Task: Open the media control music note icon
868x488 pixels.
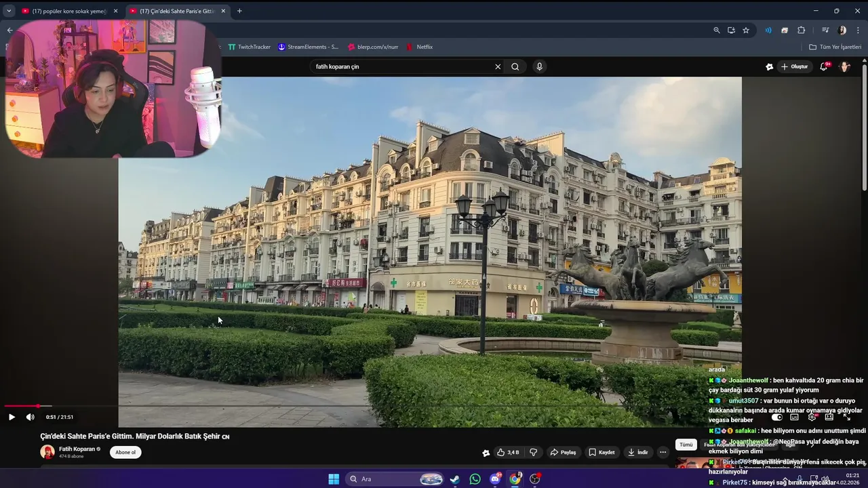Action: point(825,30)
